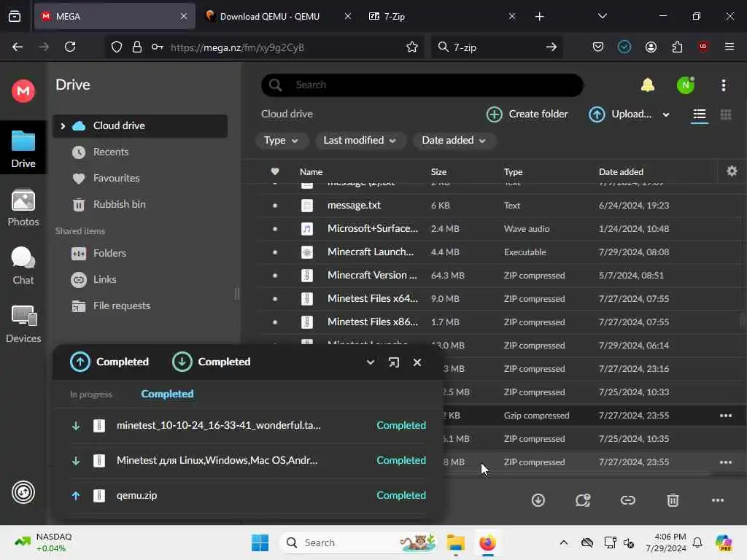Switch to list view
The height and width of the screenshot is (560, 747).
(x=699, y=114)
